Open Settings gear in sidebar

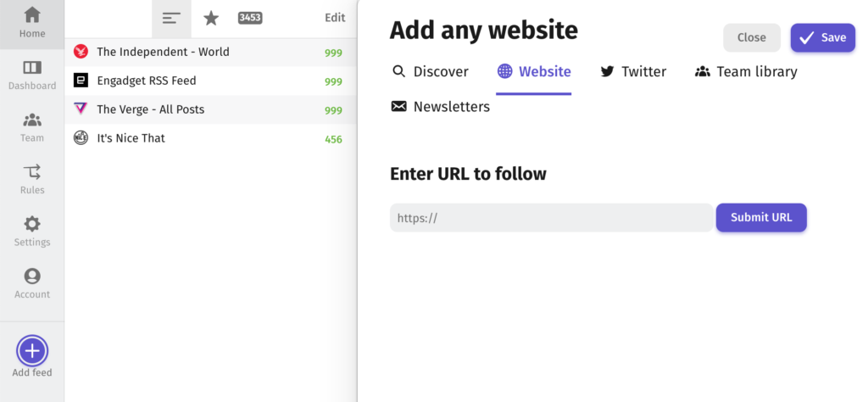32,232
